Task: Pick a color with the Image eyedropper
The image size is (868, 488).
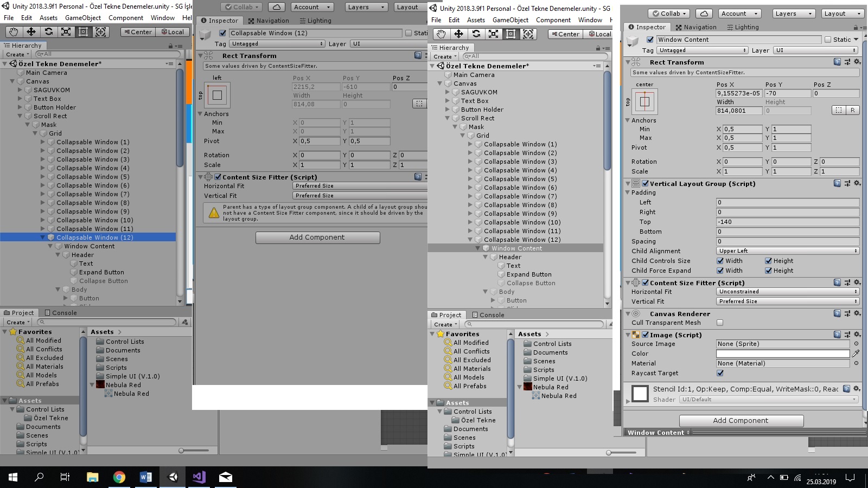Action: pyautogui.click(x=856, y=354)
